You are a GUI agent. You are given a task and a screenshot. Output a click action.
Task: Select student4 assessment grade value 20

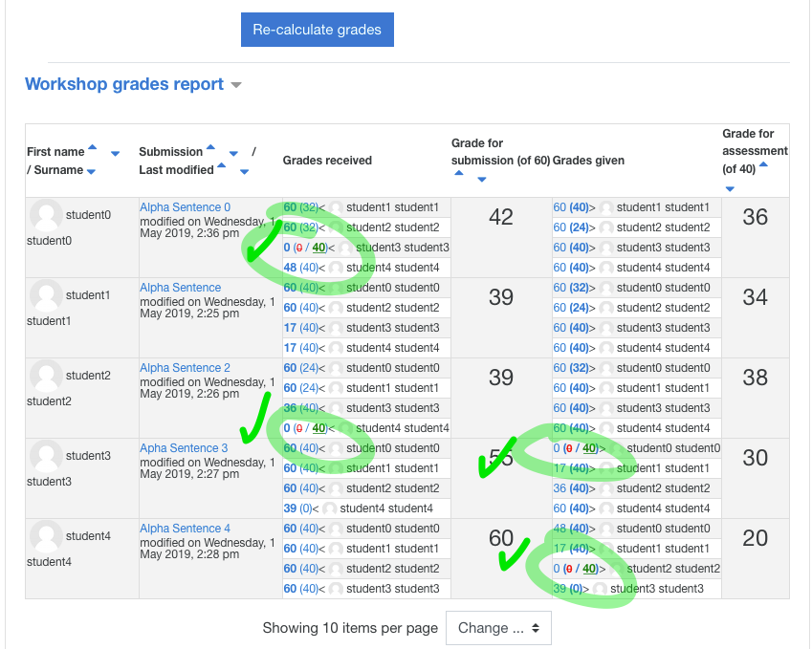tap(755, 538)
